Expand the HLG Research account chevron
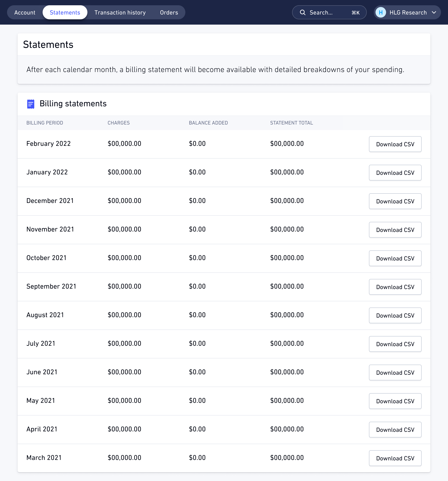Screen dimensions: 448x481 pos(434,12)
